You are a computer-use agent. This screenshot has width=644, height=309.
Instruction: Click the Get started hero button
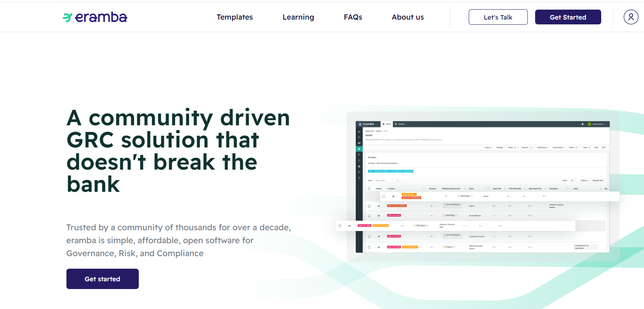tap(103, 279)
